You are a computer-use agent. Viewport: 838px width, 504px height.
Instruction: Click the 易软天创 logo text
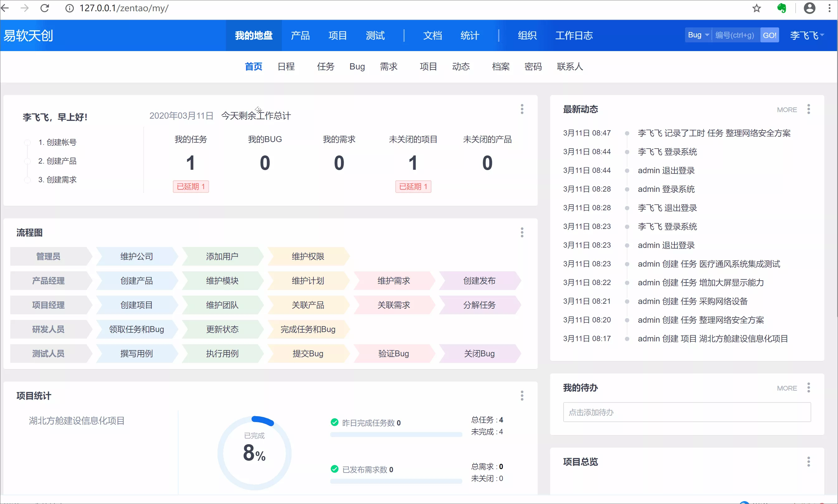(x=29, y=35)
